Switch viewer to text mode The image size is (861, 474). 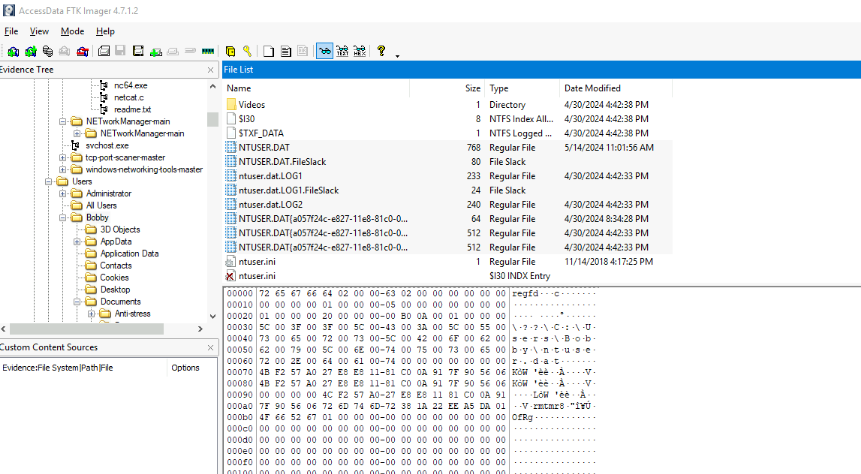click(342, 51)
